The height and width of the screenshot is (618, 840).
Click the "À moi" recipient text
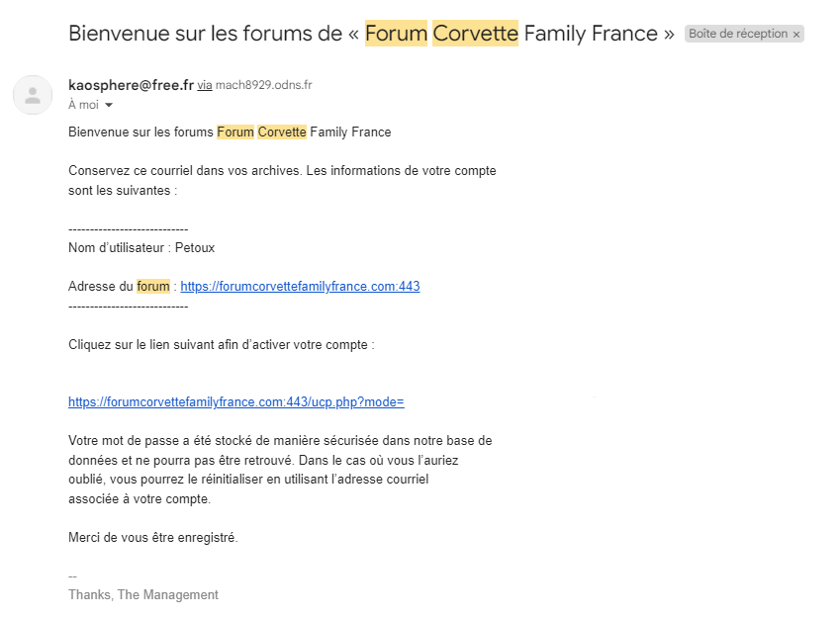tap(83, 105)
